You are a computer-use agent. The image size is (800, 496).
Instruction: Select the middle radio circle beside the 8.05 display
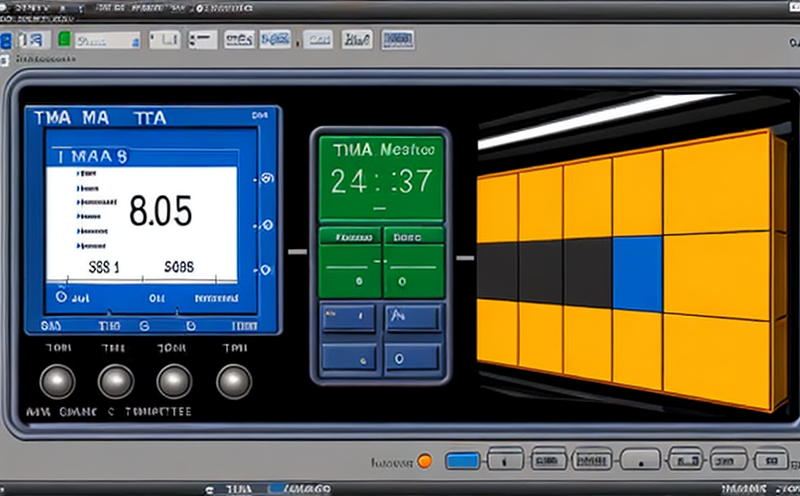pos(267,225)
